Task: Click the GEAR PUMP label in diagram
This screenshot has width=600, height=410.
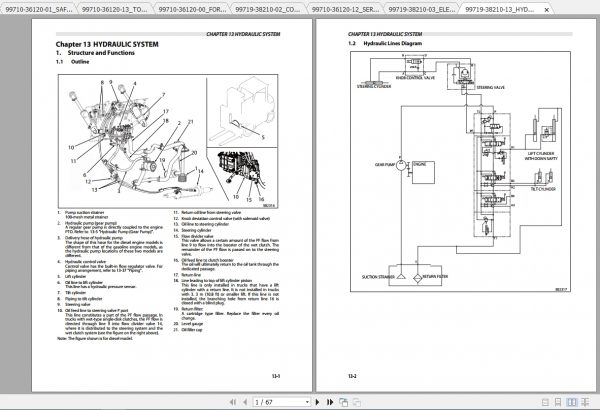Action: tap(385, 165)
